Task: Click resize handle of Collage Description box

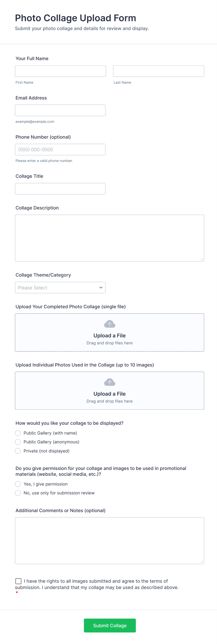Action: [202, 259]
